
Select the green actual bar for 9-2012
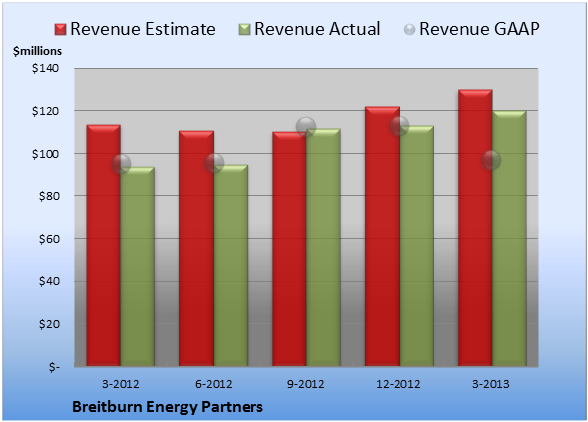click(323, 248)
